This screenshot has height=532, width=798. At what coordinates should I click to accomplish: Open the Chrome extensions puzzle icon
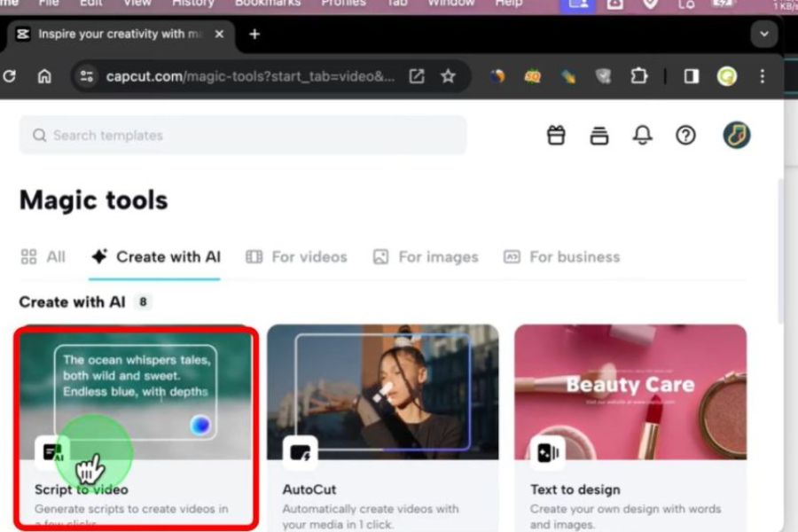pyautogui.click(x=638, y=76)
